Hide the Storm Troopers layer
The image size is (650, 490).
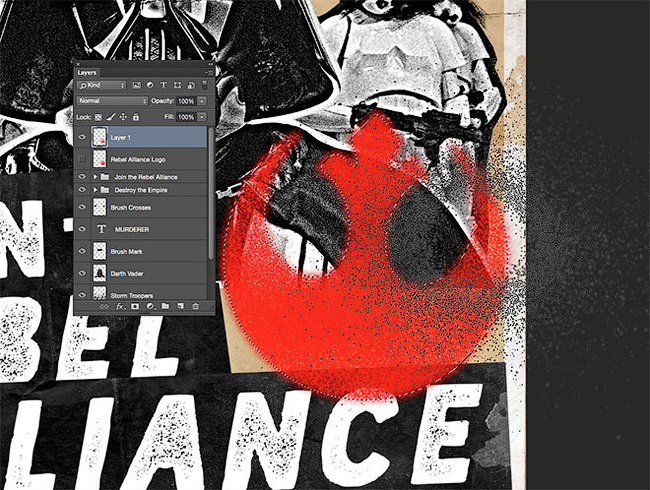[82, 295]
